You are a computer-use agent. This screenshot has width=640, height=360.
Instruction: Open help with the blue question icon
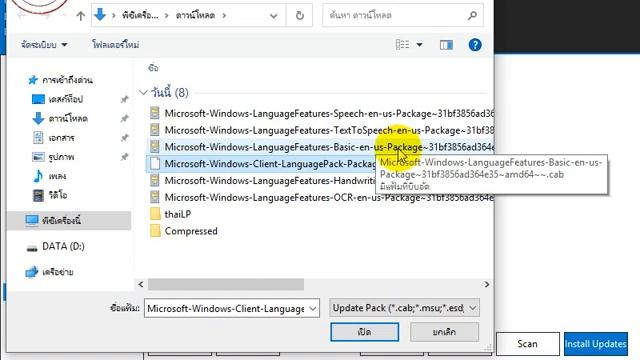click(475, 45)
